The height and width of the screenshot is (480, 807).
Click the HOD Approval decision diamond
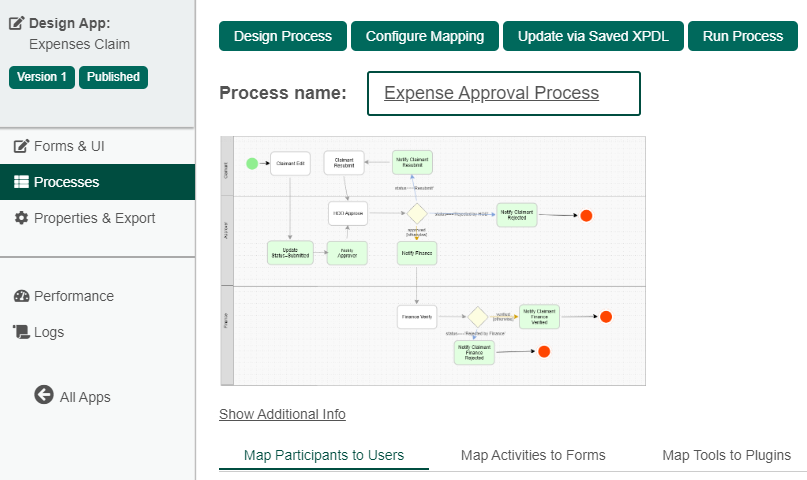416,214
